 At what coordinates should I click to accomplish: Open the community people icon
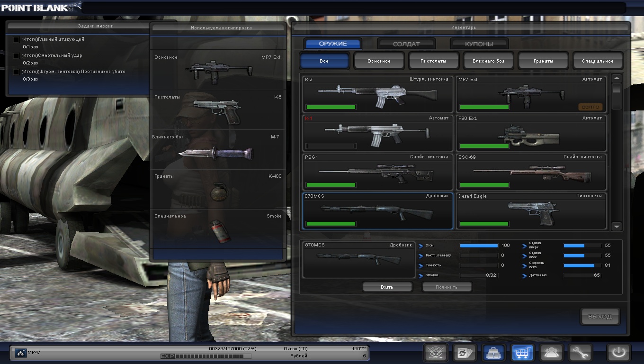pyautogui.click(x=552, y=353)
